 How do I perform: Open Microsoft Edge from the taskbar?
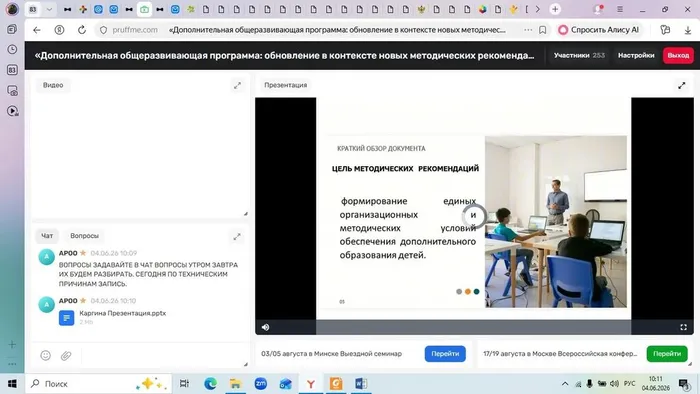(x=210, y=384)
